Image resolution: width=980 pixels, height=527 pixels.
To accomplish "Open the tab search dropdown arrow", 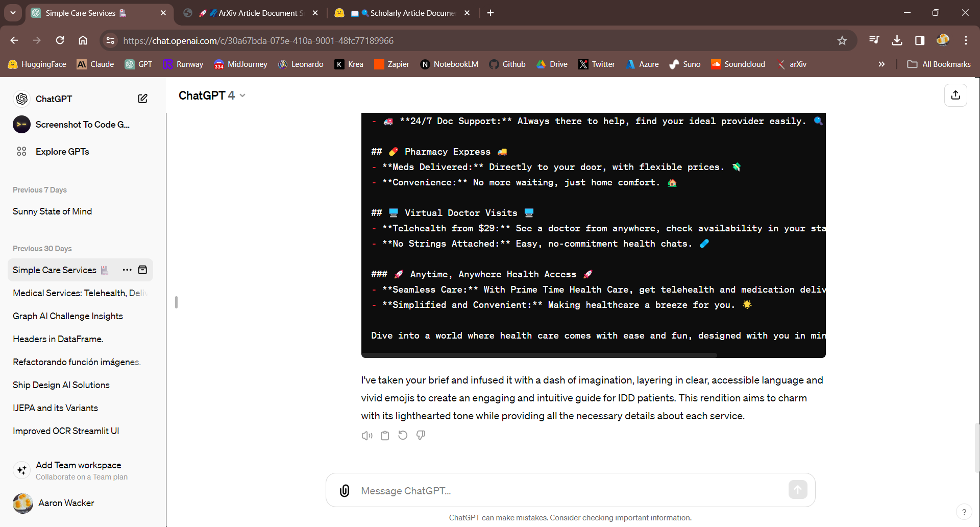I will click(x=13, y=13).
